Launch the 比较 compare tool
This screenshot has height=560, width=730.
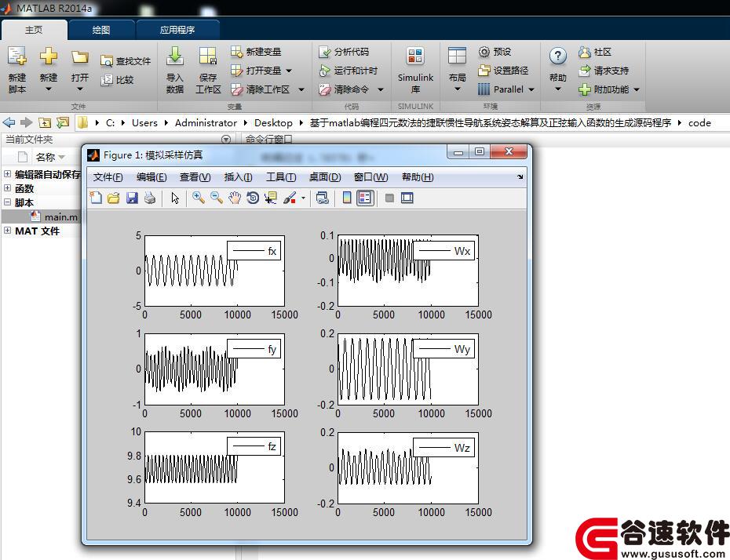click(117, 80)
